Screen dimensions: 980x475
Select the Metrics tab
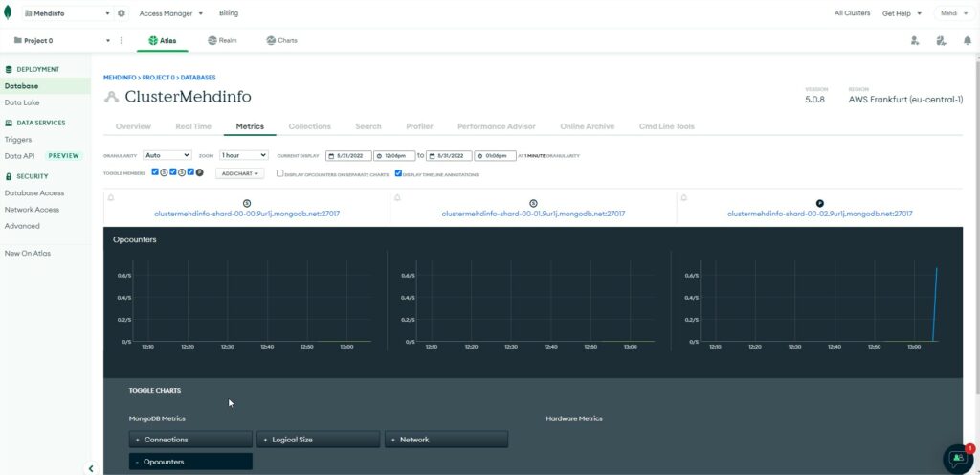tap(250, 126)
